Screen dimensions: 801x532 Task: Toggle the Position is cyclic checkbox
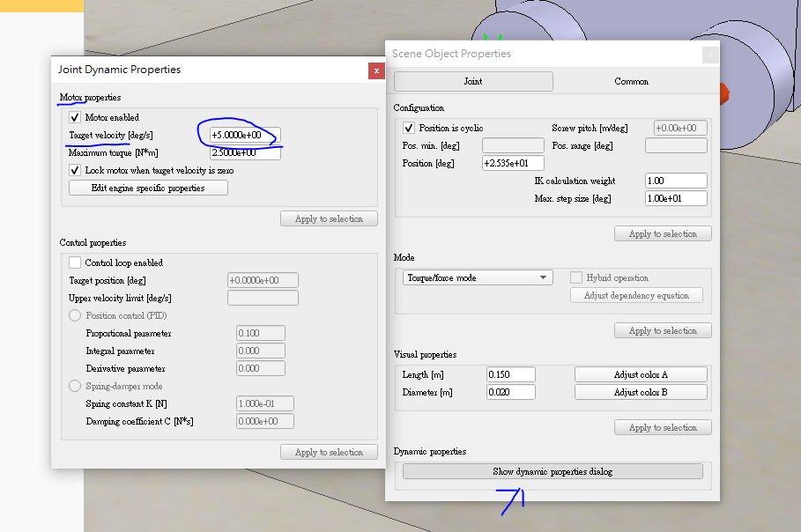coord(409,128)
